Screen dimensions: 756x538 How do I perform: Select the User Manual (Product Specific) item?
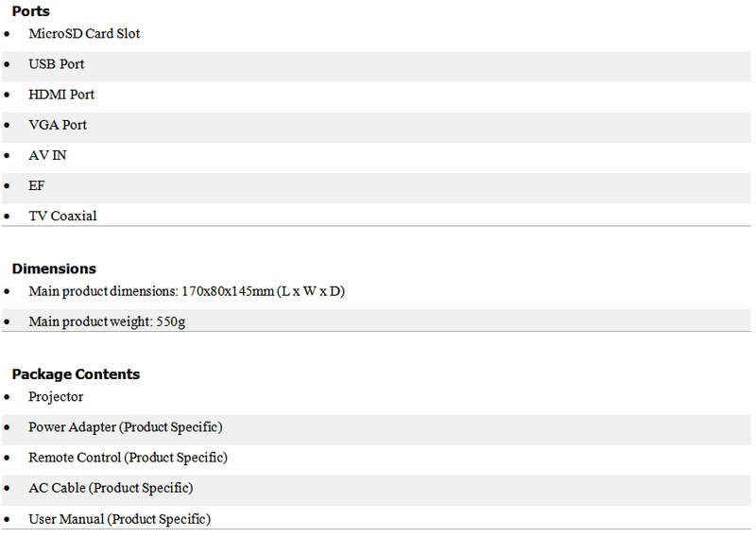[120, 519]
